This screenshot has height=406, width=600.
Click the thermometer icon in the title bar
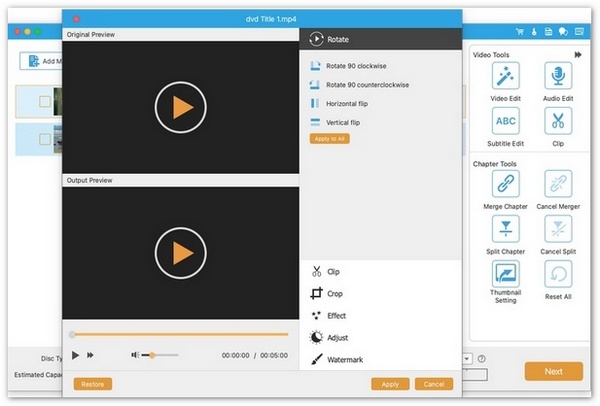coord(534,32)
